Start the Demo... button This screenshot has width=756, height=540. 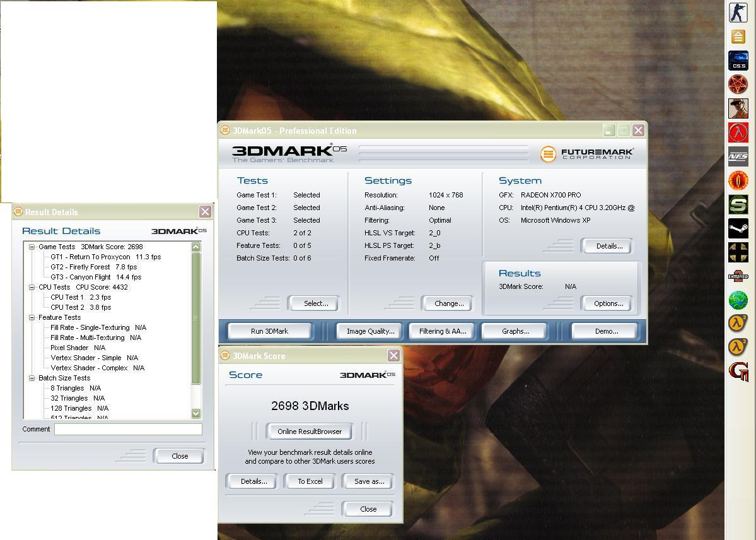tap(605, 331)
